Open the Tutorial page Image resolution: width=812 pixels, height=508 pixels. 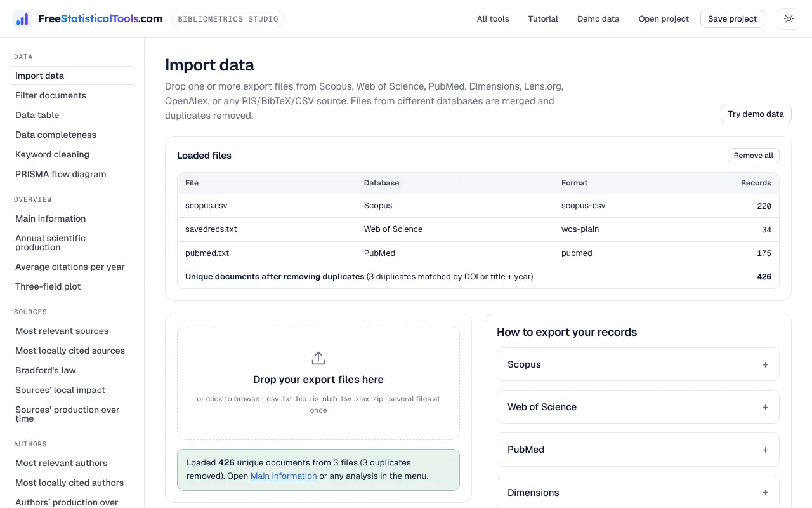click(543, 19)
